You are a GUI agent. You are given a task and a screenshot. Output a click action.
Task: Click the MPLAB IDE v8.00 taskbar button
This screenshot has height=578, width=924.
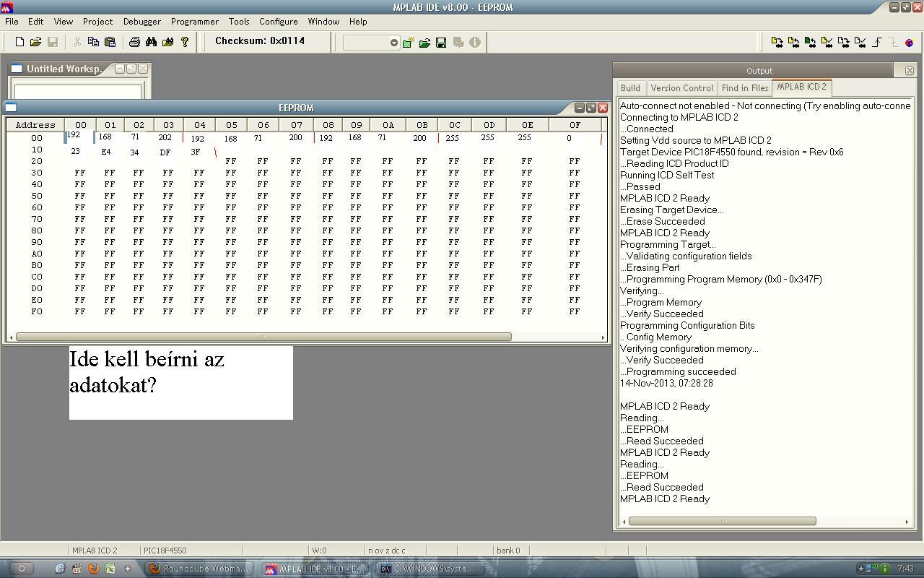click(x=316, y=569)
